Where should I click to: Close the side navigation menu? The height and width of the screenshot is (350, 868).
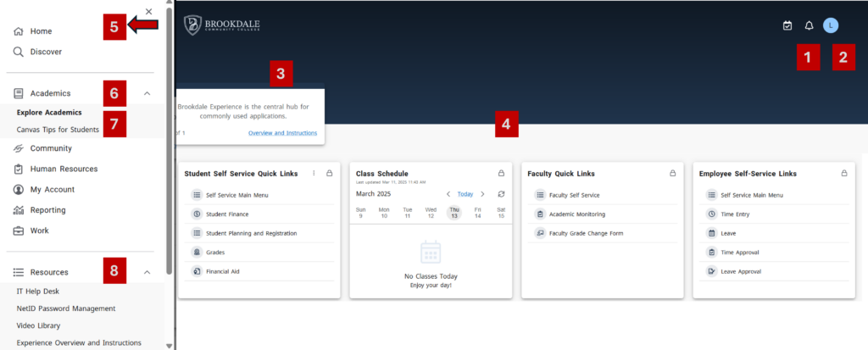point(149,11)
